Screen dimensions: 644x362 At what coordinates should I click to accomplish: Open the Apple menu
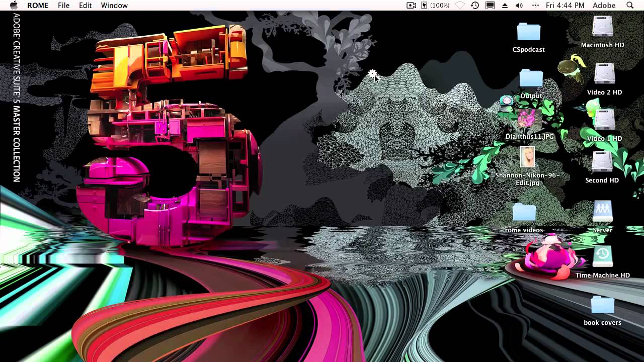click(14, 6)
